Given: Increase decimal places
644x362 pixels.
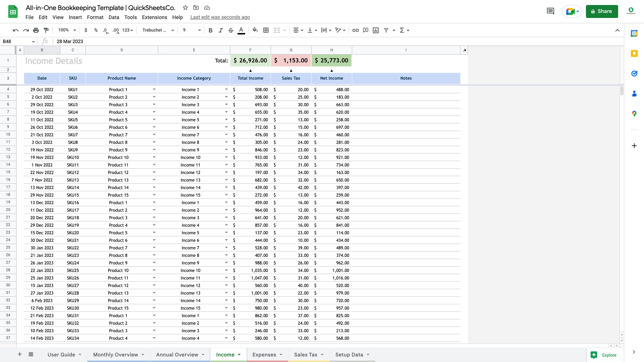Looking at the screenshot, I should click(115, 30).
